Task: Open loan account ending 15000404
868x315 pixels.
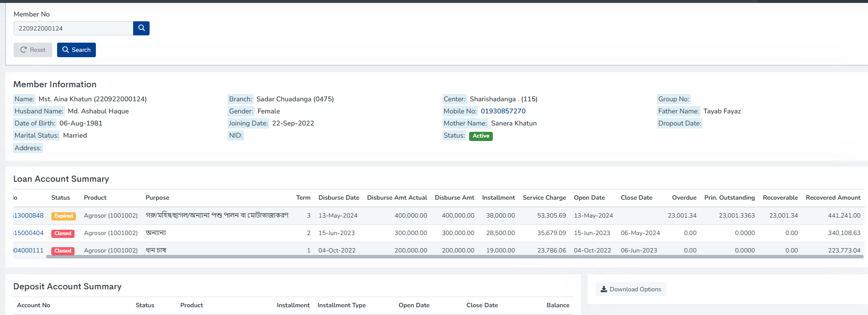Action: tap(29, 233)
